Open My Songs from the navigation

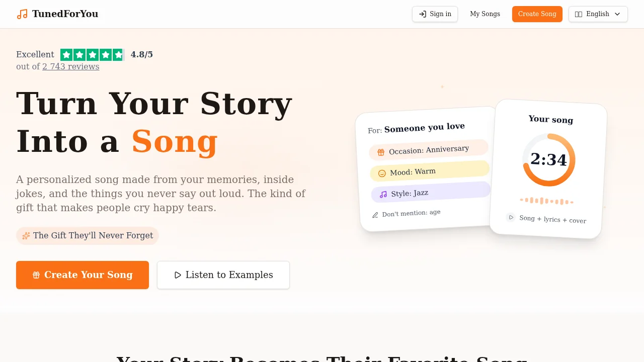[x=485, y=14]
